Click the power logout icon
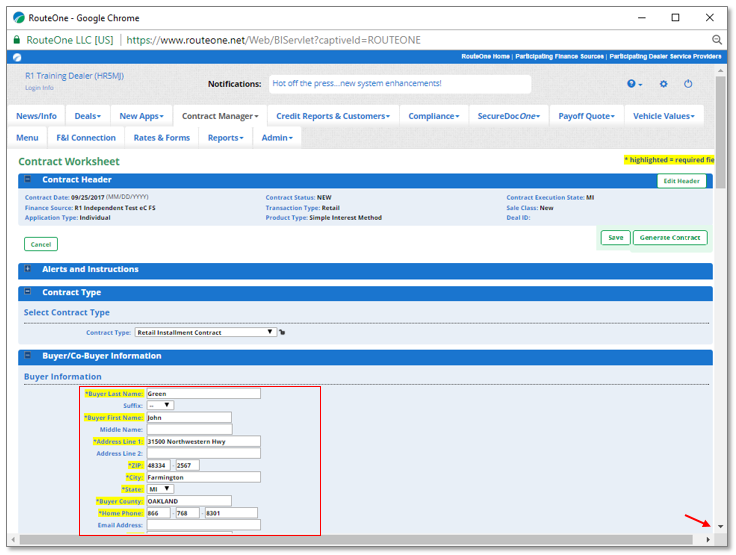736x555 pixels. [688, 84]
